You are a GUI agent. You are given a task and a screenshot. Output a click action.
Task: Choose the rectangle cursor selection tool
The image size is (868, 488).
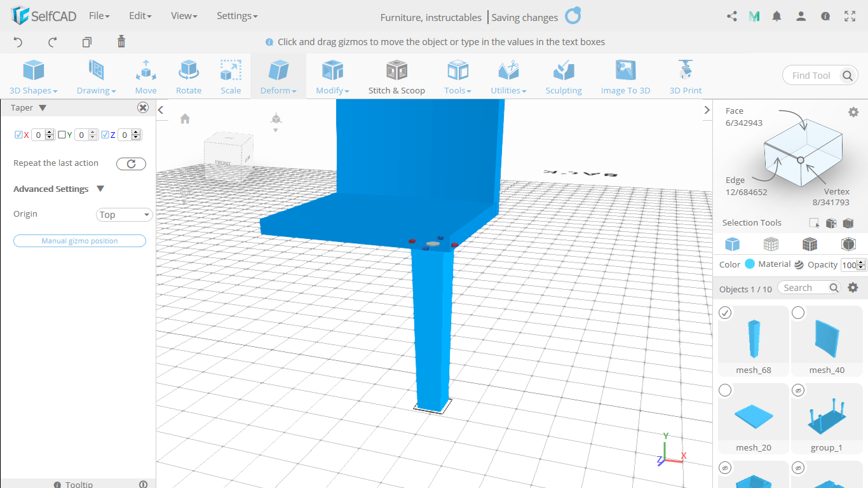(814, 223)
